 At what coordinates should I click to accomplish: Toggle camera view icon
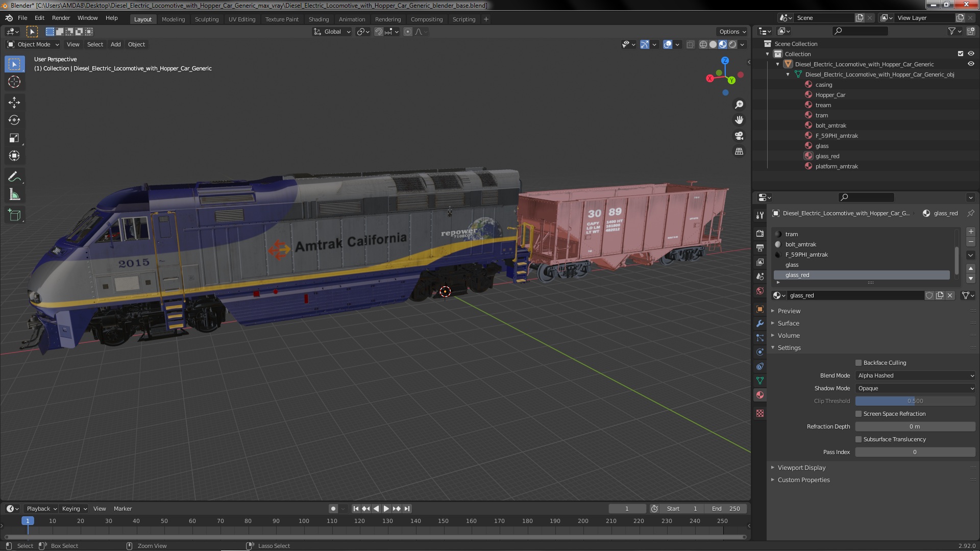739,136
